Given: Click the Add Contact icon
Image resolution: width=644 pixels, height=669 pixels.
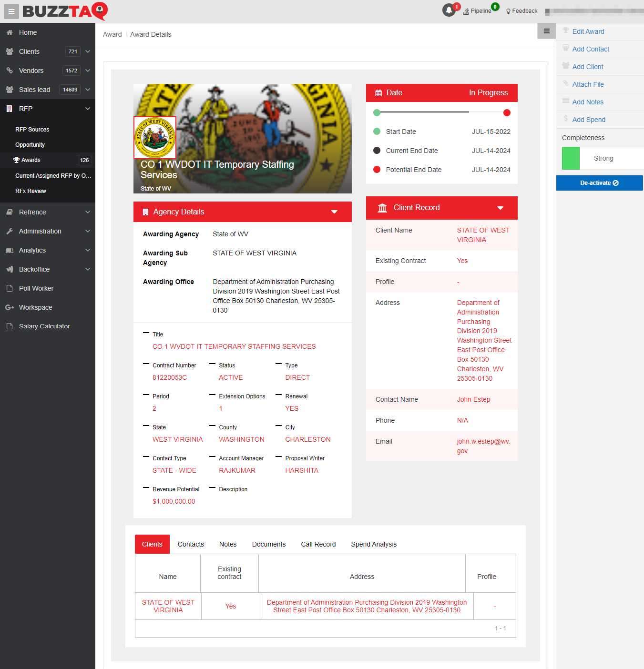Looking at the screenshot, I should pyautogui.click(x=566, y=48).
